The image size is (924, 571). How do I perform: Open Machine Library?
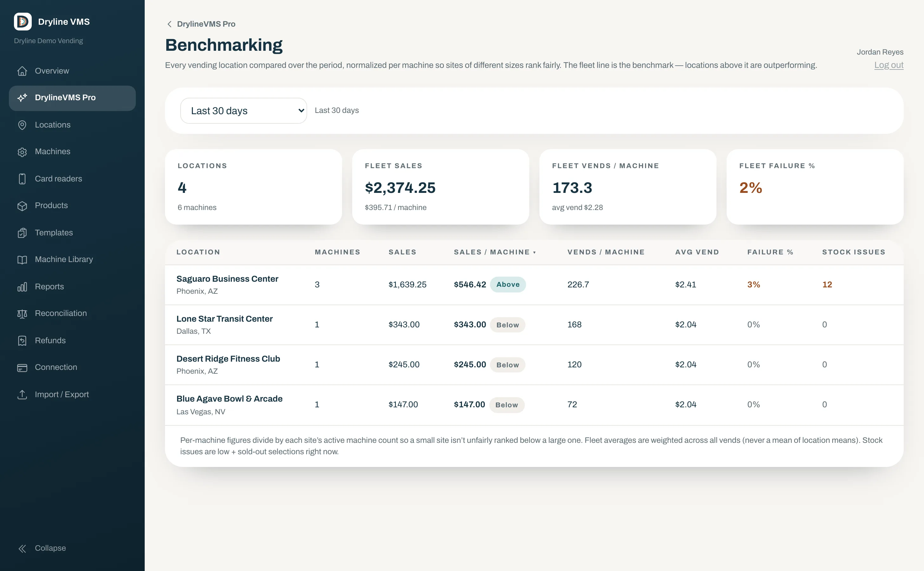72,260
